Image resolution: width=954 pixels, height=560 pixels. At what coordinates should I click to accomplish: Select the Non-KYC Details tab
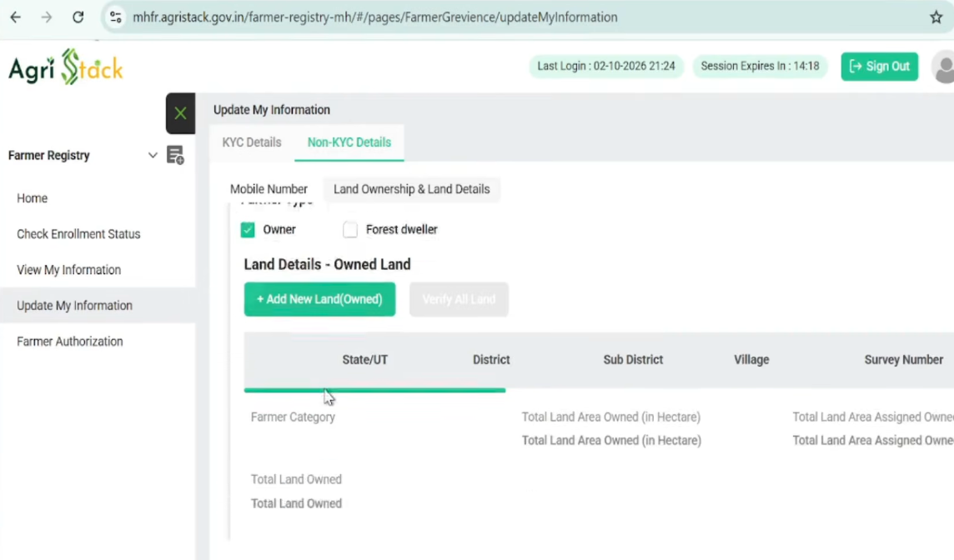pyautogui.click(x=349, y=142)
